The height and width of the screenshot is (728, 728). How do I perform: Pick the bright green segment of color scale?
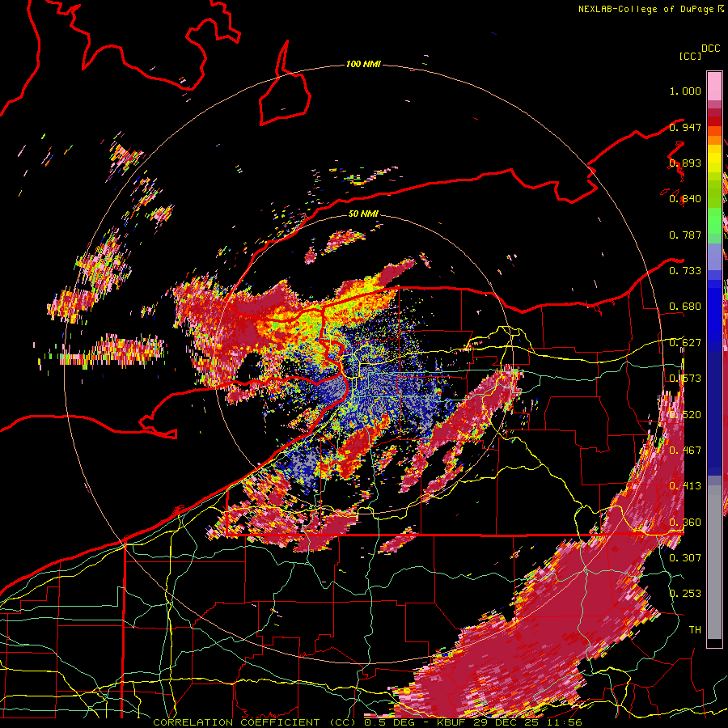(714, 221)
